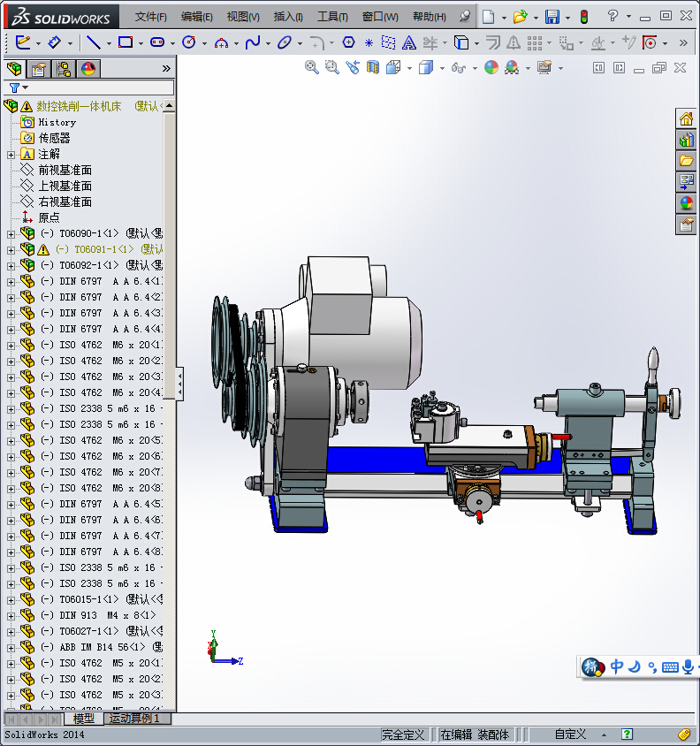Toggle the IME 中 Chinese mode button
The image size is (700, 746).
(616, 666)
